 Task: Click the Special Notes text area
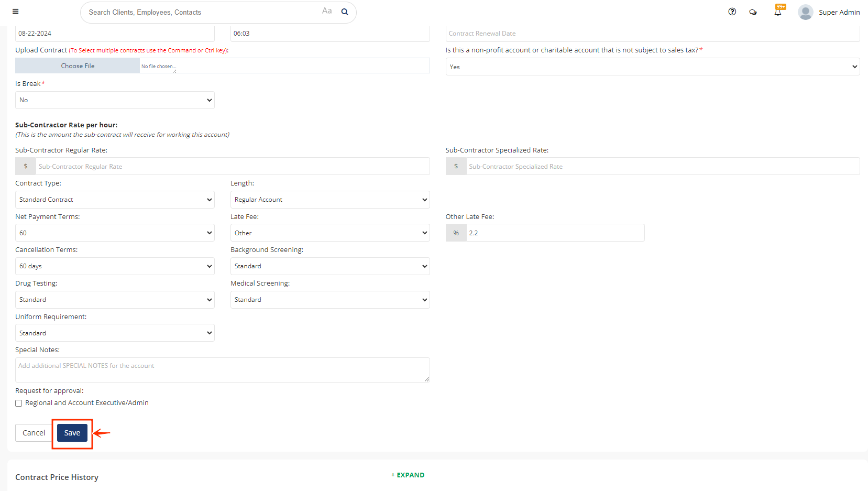click(x=222, y=370)
